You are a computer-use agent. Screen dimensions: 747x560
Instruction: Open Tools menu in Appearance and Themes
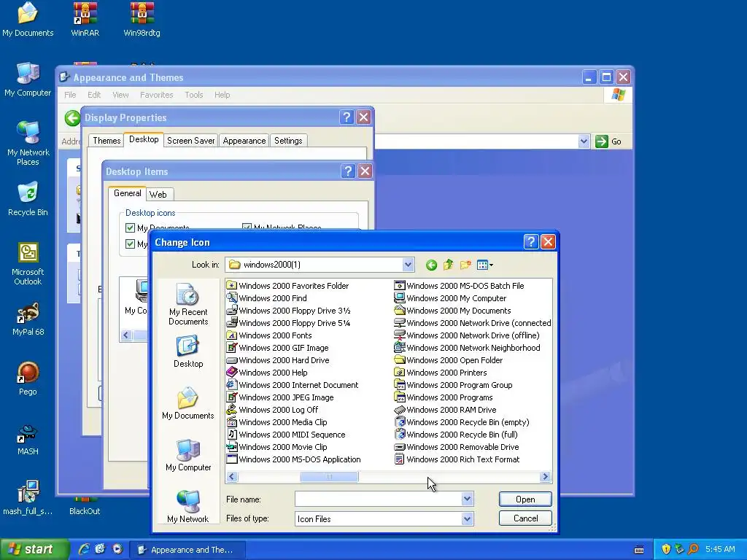194,95
